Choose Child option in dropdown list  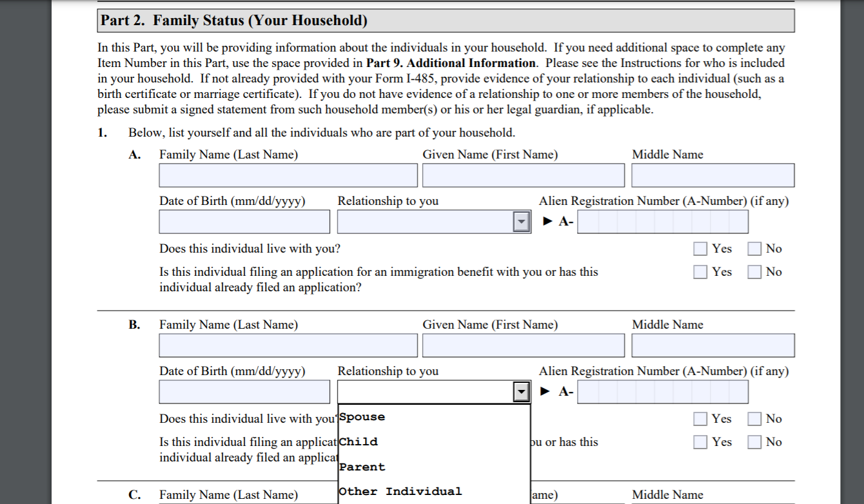tap(433, 442)
